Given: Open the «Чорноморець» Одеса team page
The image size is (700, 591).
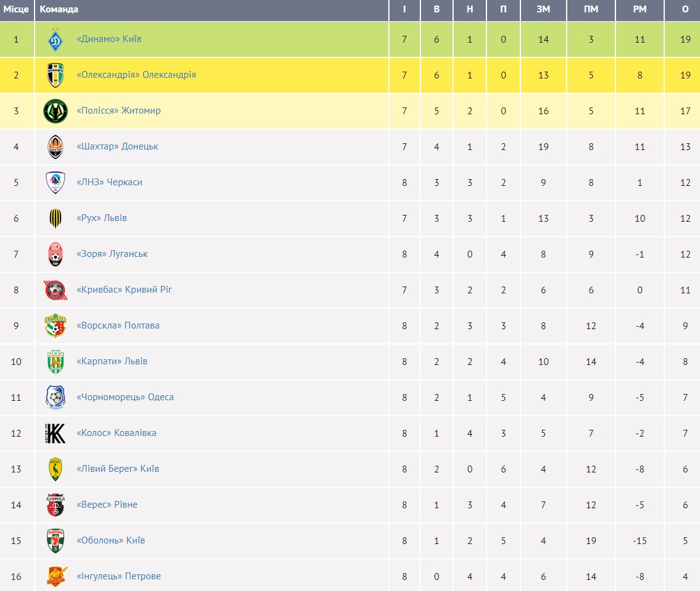Looking at the screenshot, I should pos(125,398).
